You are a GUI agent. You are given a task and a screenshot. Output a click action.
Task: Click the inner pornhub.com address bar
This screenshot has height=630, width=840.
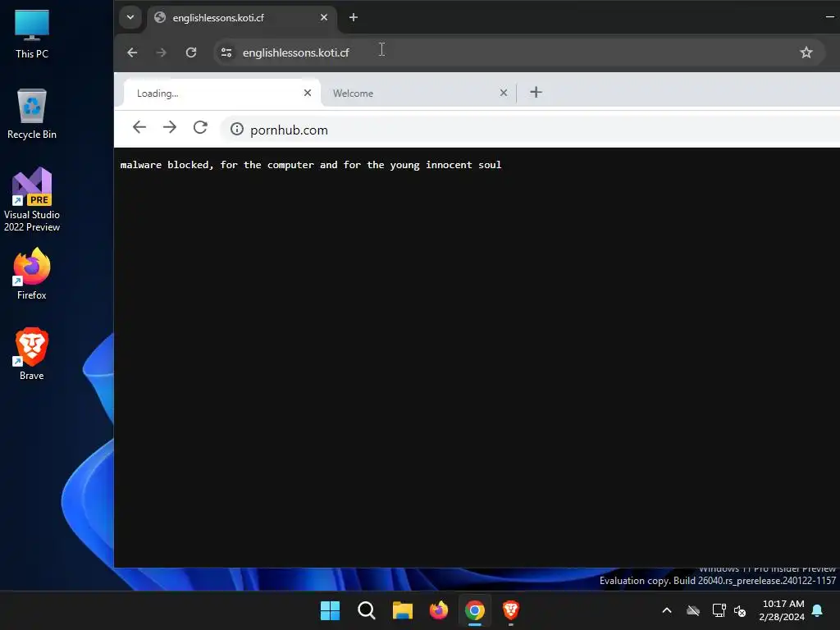pos(531,130)
